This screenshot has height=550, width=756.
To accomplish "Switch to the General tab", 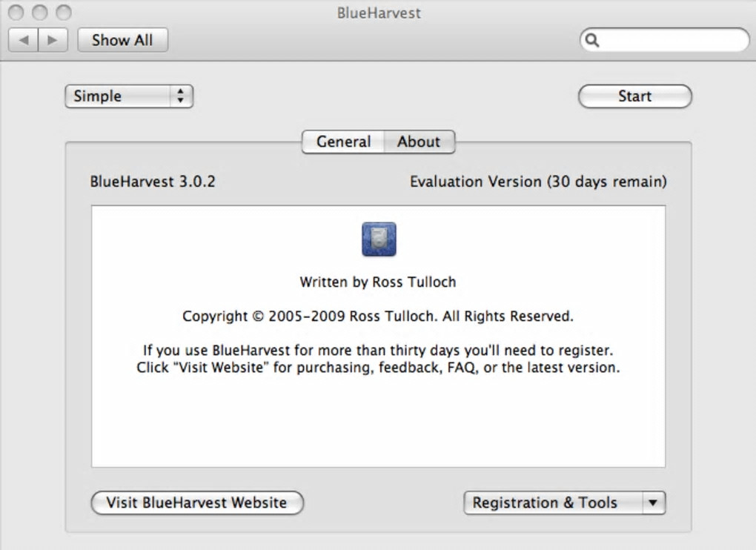I will coord(343,142).
